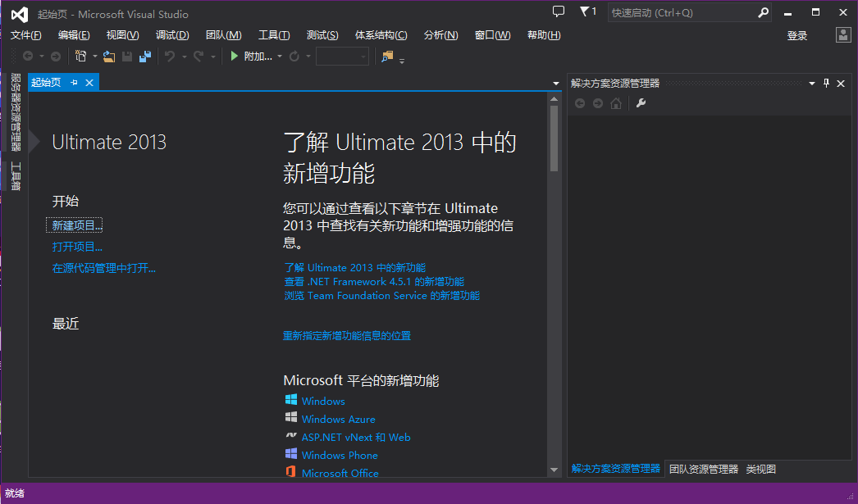Click the 在源代码管理中打开... link

point(104,268)
